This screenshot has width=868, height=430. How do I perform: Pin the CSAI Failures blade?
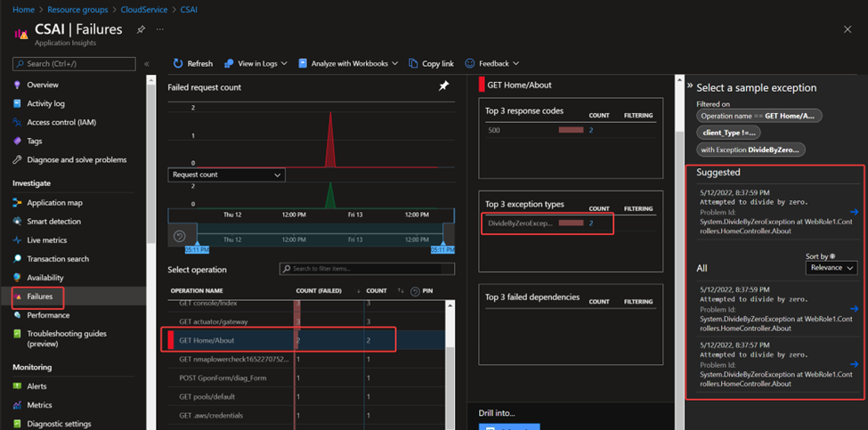click(x=141, y=30)
